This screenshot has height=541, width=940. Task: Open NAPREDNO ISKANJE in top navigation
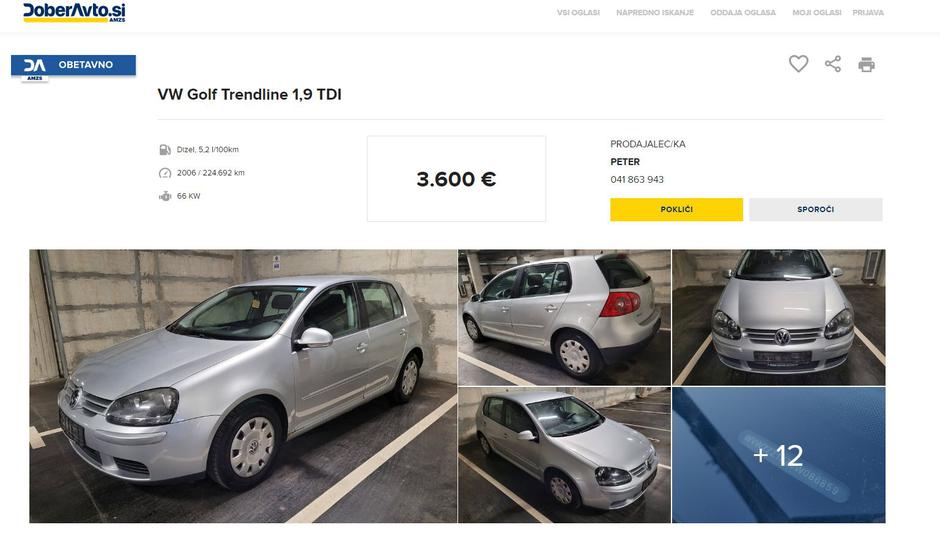point(655,13)
